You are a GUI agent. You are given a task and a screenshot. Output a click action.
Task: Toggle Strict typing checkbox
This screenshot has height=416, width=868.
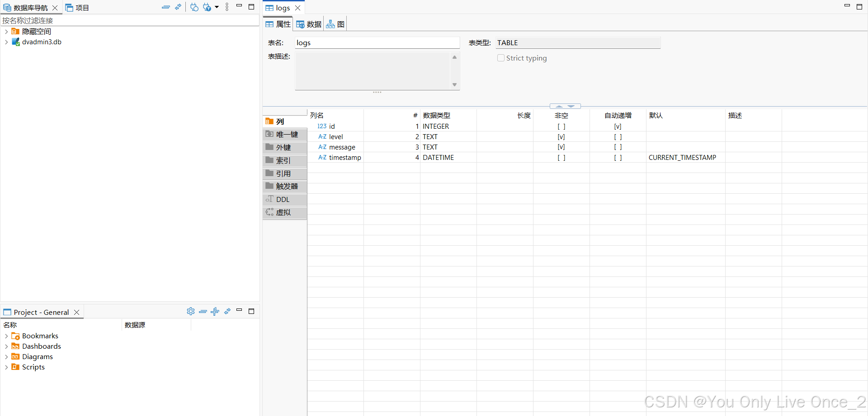click(501, 58)
